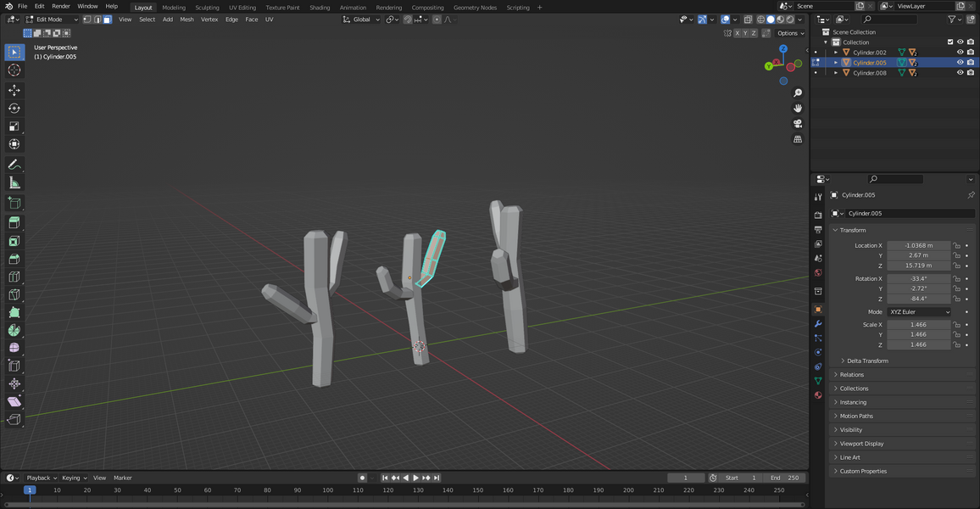Switch orthographic/perspective grid icon
The image size is (980, 509).
click(798, 139)
